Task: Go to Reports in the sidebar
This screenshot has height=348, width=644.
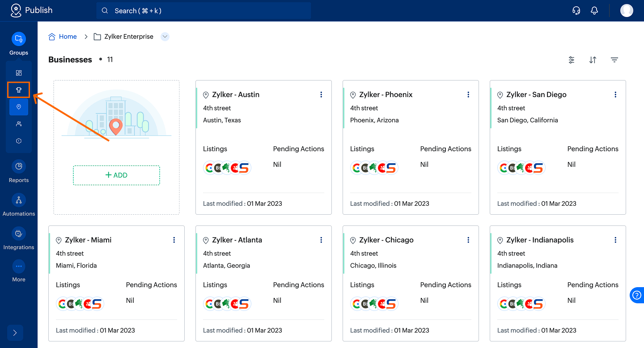Action: click(19, 171)
